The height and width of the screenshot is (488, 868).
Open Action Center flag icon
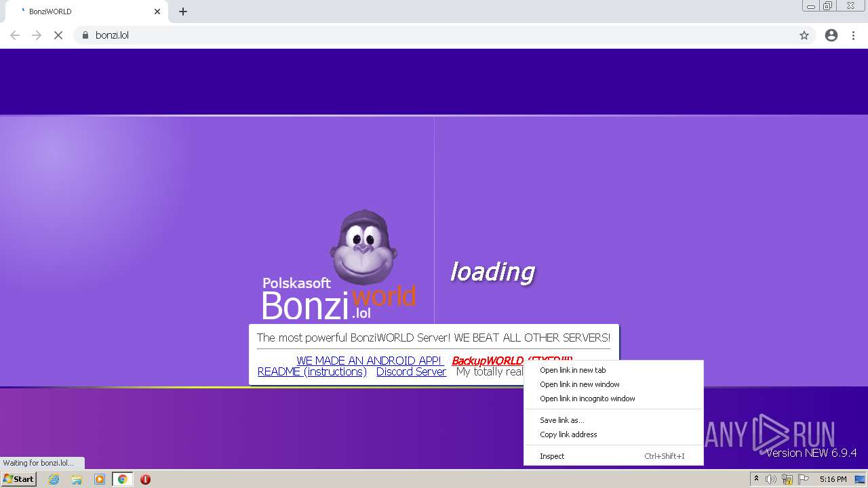pos(804,479)
